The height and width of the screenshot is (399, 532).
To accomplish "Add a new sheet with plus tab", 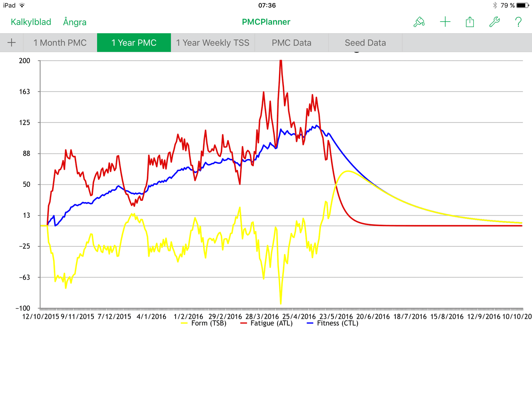I will (12, 43).
